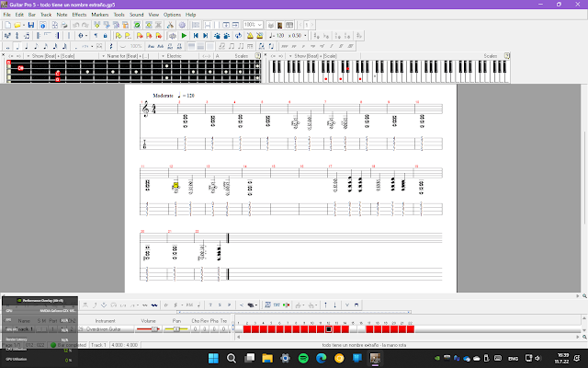This screenshot has height=368, width=588.
Task: Adjust the Track 1 pan slider
Action: tap(176, 329)
